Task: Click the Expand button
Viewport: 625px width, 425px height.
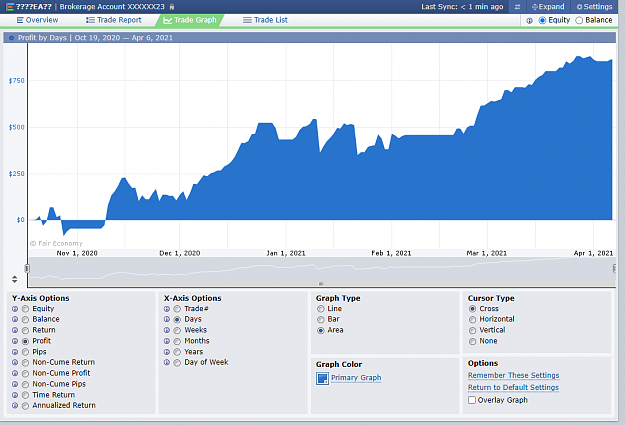Action: [548, 7]
